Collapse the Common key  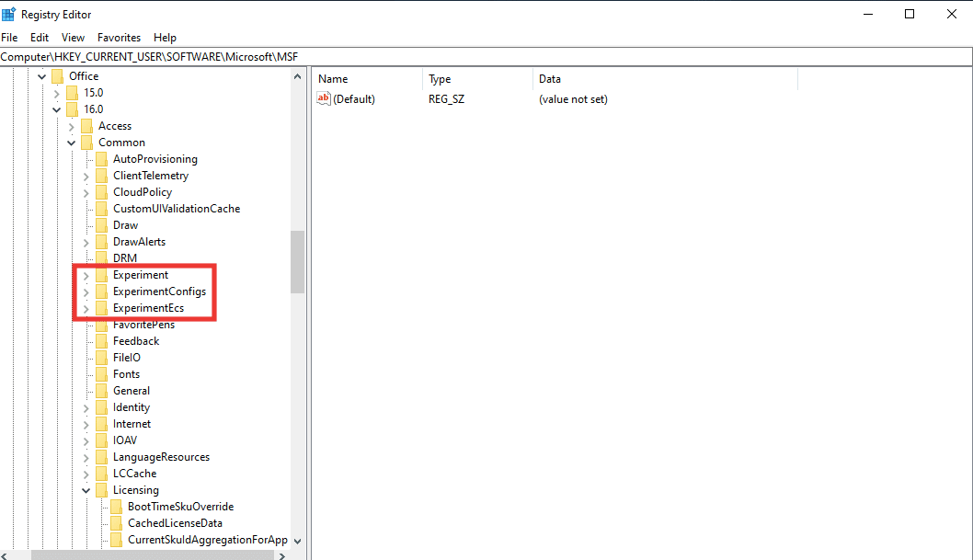pyautogui.click(x=72, y=143)
